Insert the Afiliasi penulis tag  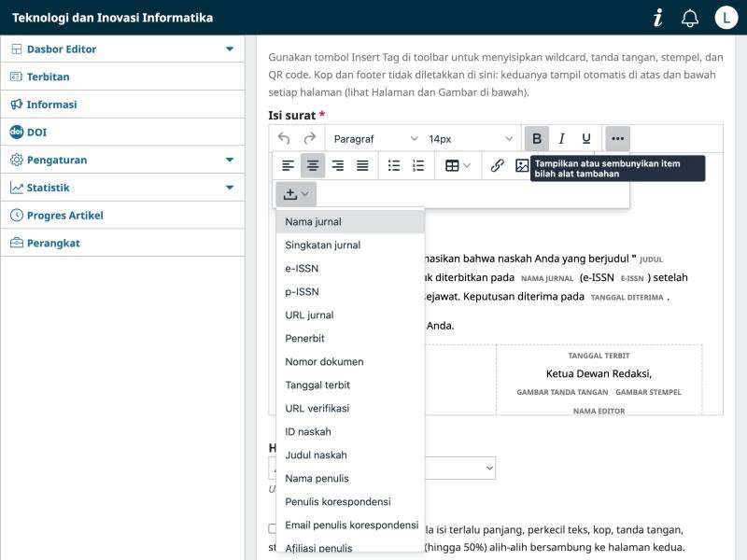click(350, 547)
